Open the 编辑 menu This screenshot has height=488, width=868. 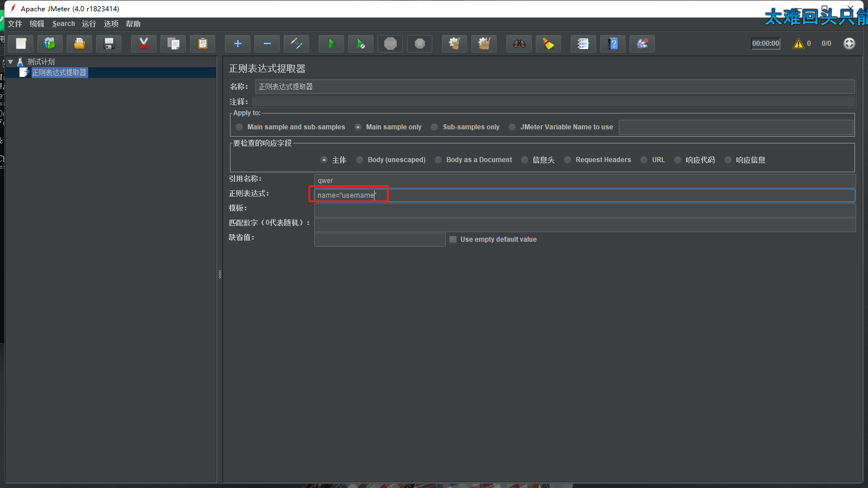coord(37,24)
